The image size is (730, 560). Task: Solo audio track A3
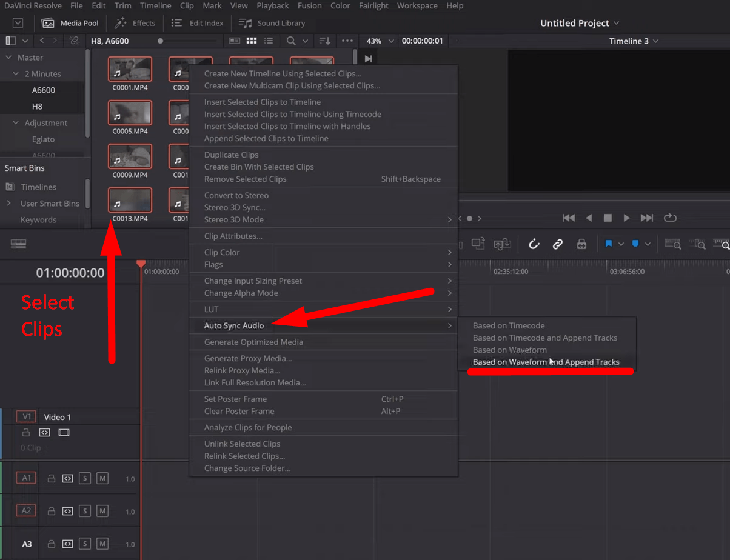(85, 544)
